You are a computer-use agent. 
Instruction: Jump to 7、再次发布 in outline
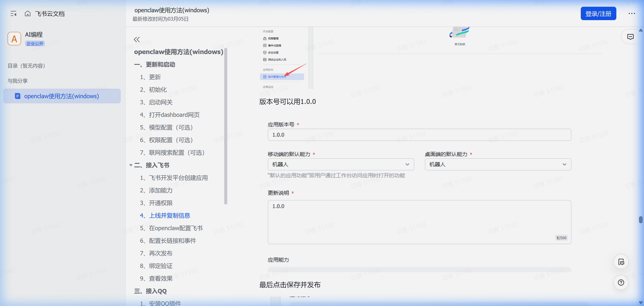tap(156, 253)
